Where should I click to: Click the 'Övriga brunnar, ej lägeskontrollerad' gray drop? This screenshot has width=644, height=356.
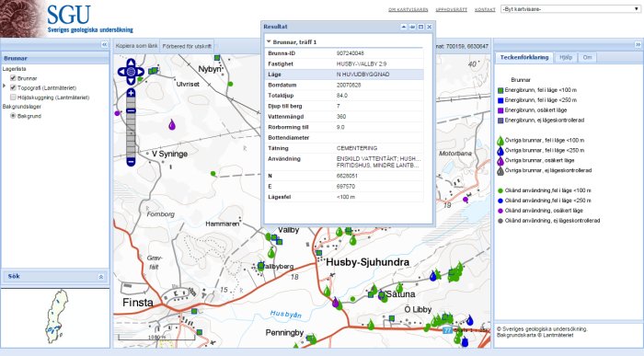coord(500,171)
